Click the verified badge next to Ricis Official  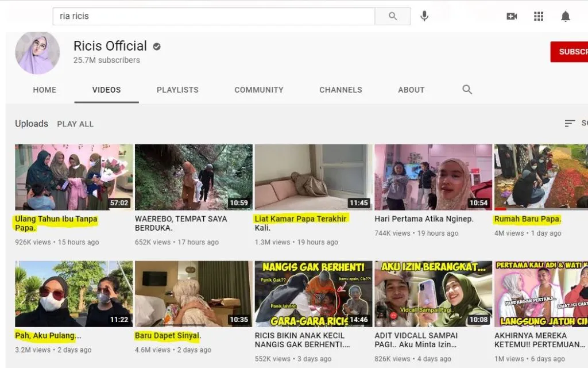pos(157,47)
